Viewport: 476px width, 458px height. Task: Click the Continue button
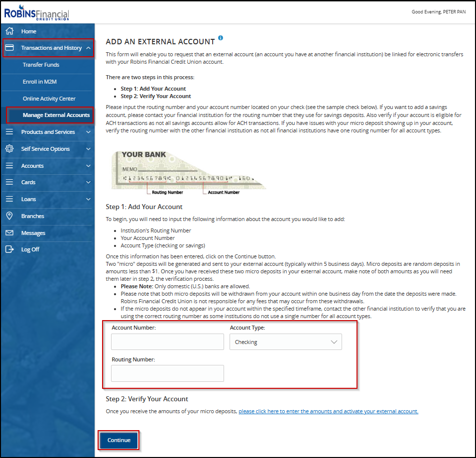tap(118, 440)
